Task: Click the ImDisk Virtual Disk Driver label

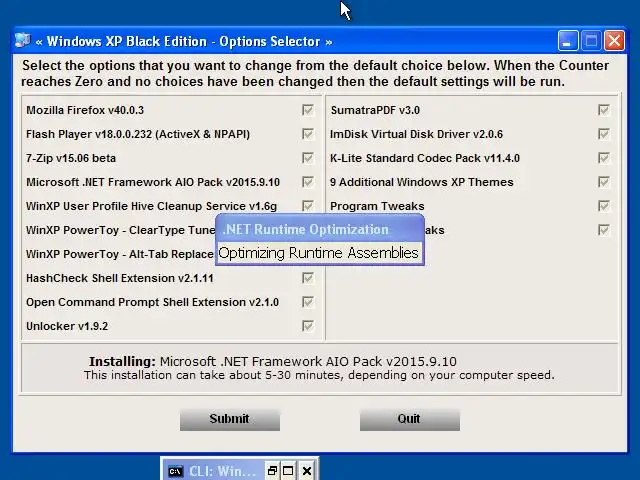Action: coord(416,134)
